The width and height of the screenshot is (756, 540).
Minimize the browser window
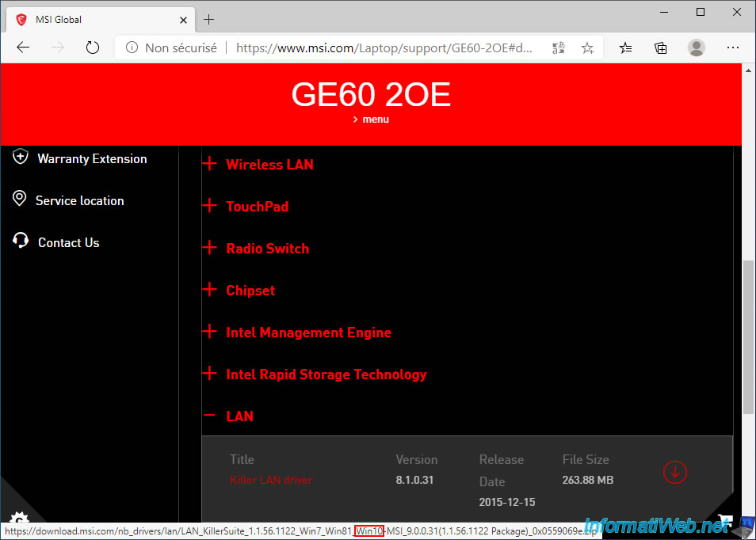pos(664,12)
